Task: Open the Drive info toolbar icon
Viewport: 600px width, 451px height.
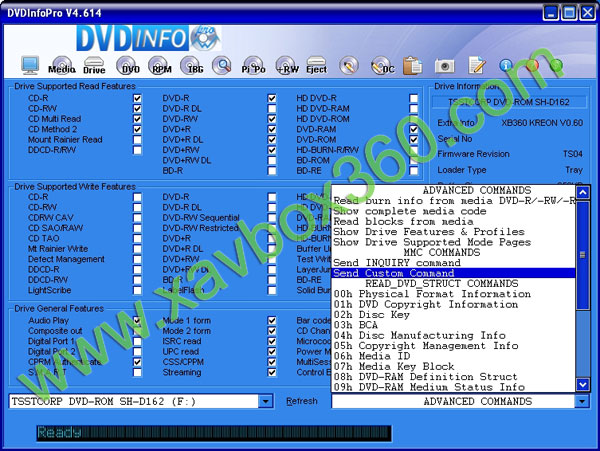Action: coord(94,65)
